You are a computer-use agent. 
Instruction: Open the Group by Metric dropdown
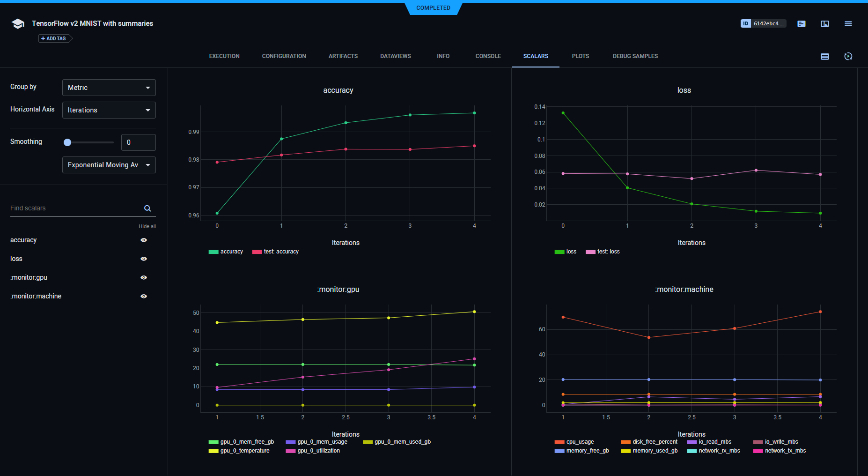pyautogui.click(x=109, y=88)
